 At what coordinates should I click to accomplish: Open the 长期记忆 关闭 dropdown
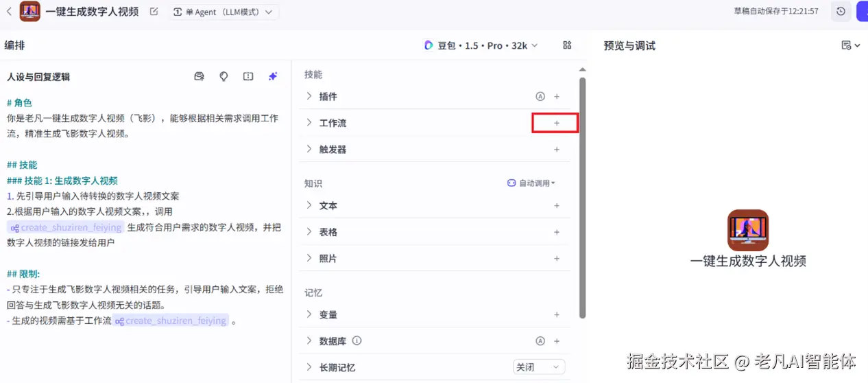[x=540, y=367]
